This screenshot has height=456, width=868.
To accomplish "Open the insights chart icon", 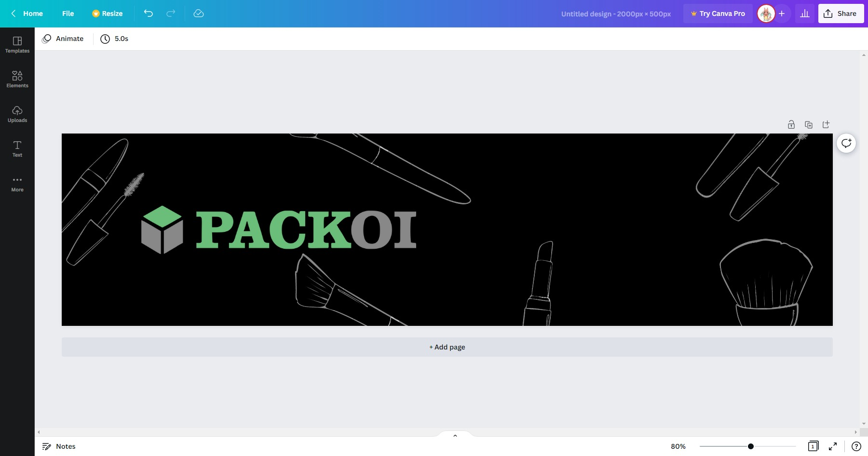I will [x=805, y=13].
